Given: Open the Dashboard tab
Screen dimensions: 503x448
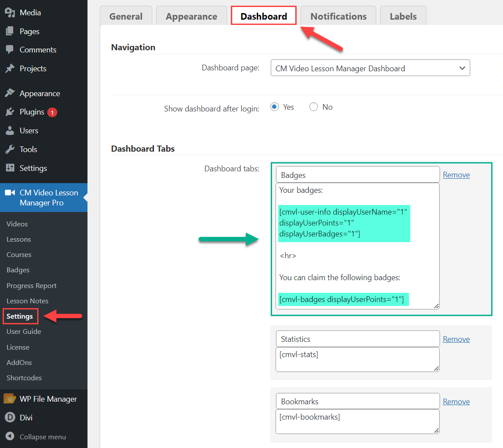Looking at the screenshot, I should pyautogui.click(x=264, y=16).
